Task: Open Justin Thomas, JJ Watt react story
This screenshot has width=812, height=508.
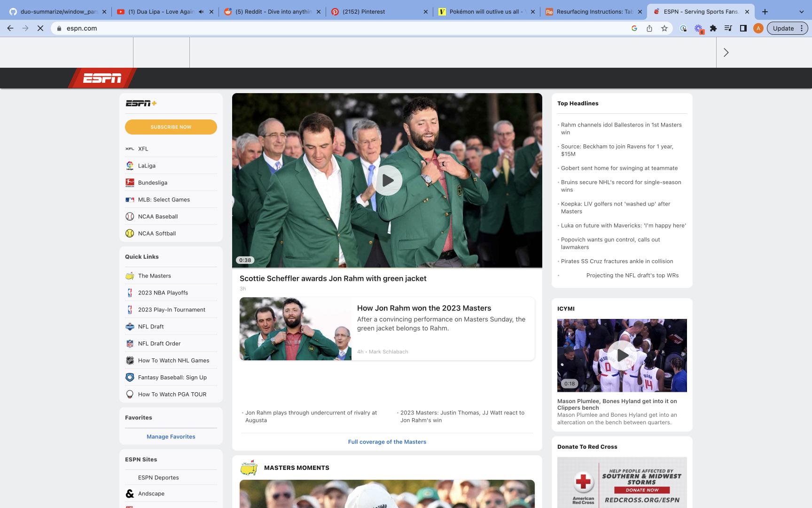Action: [x=462, y=416]
